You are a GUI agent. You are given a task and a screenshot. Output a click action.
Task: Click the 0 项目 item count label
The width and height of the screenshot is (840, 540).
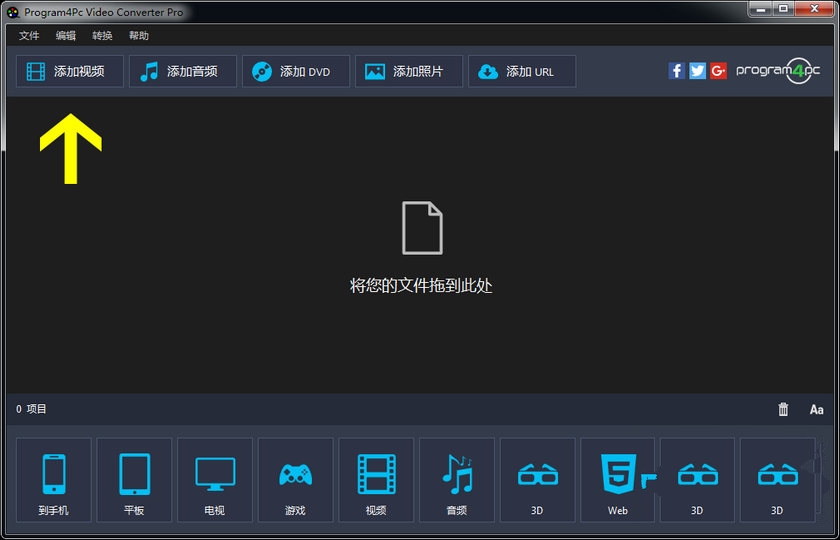(32, 409)
